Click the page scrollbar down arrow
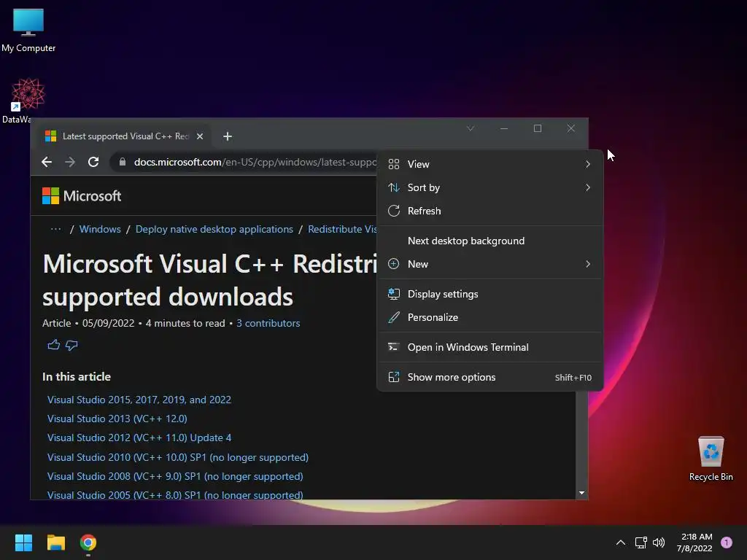This screenshot has width=747, height=560. pos(581,493)
